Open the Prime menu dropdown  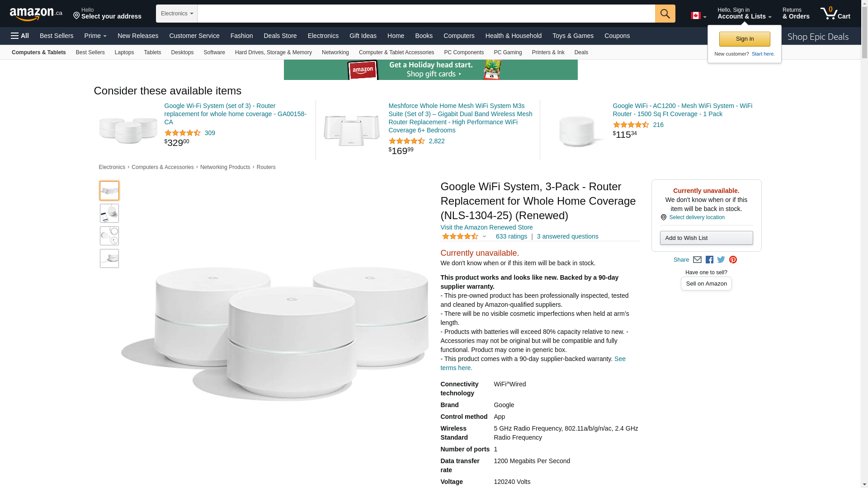(95, 36)
